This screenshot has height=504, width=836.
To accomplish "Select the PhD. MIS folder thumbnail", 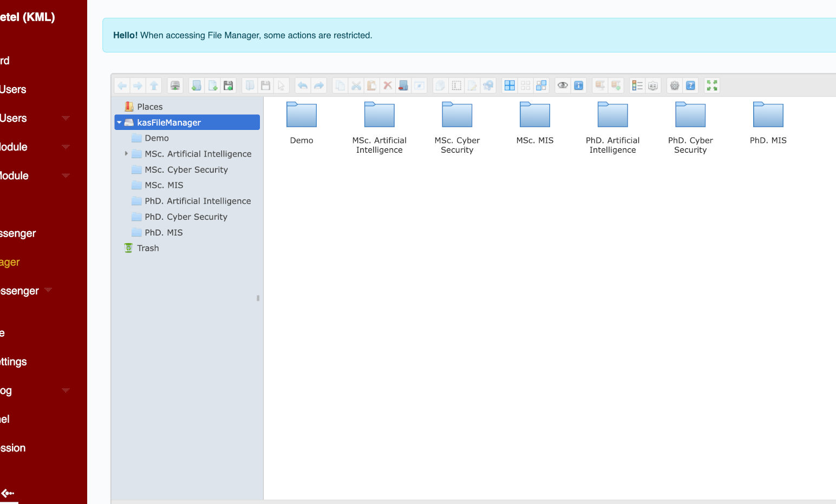I will (x=768, y=123).
